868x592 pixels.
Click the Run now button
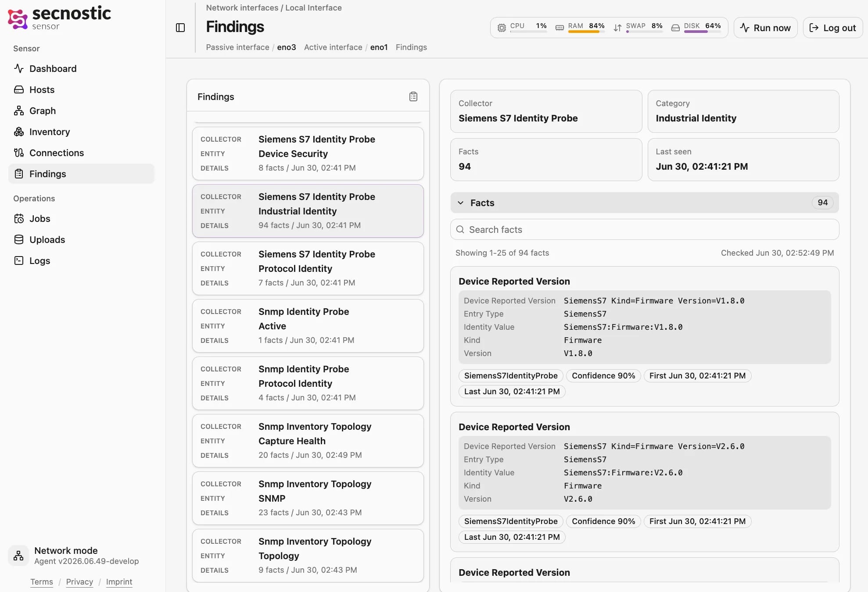click(765, 28)
